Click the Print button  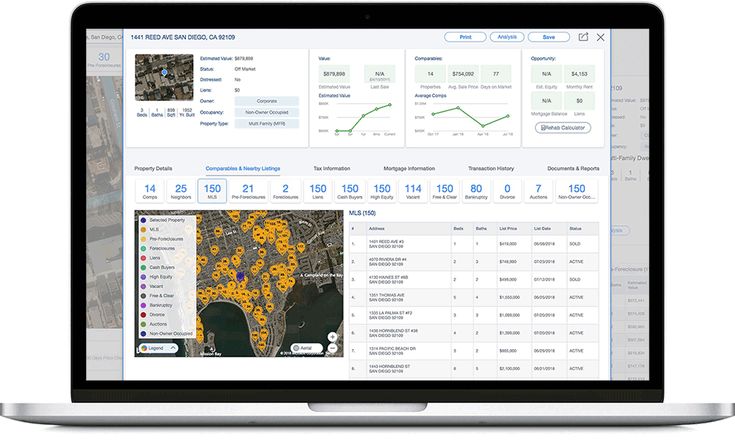(x=465, y=37)
